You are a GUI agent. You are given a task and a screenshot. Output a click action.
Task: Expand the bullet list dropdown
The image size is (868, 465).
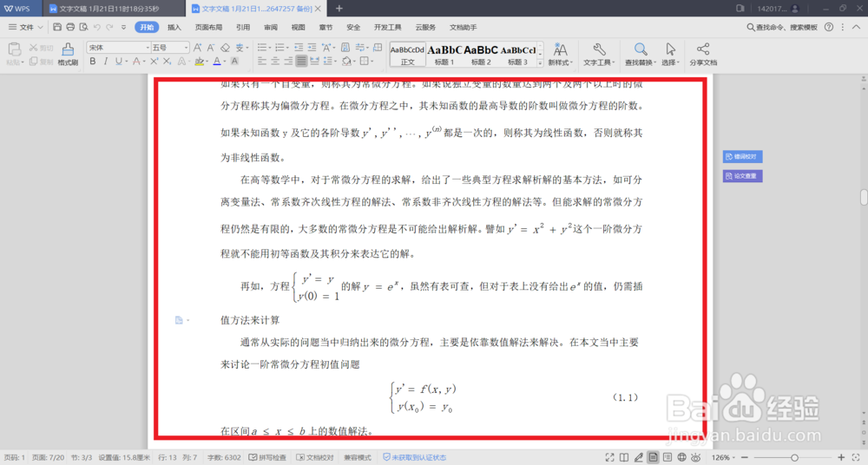coord(271,49)
